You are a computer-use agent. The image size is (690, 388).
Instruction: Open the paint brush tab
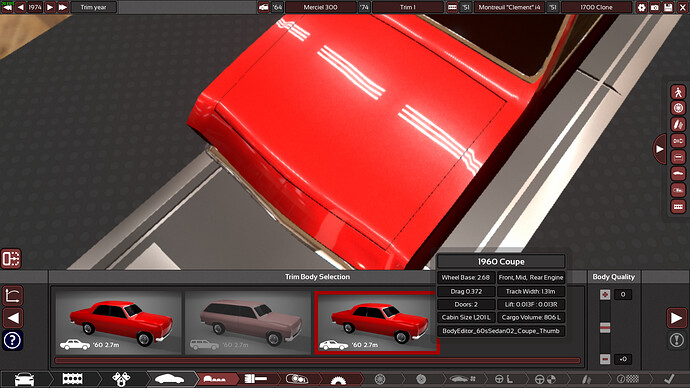click(256, 379)
